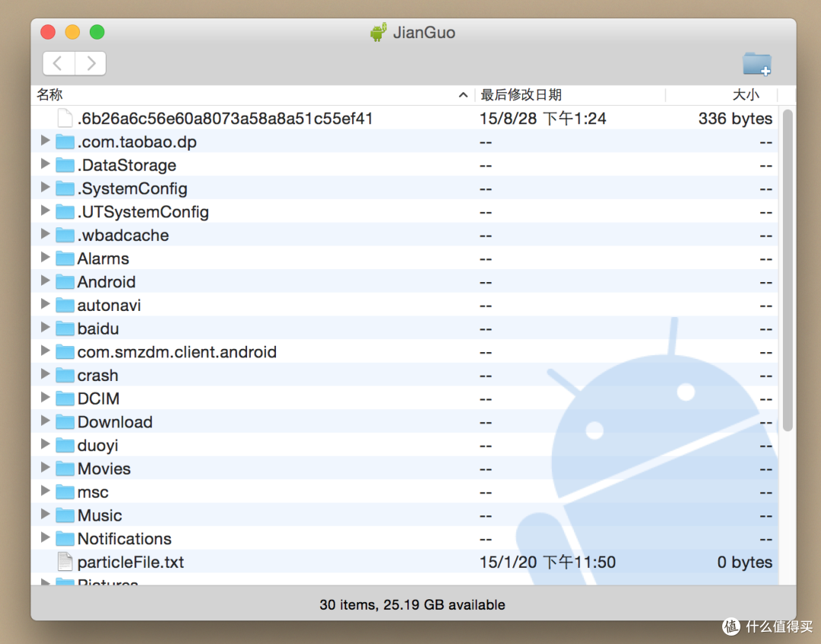Expand the baidu folder triangle
Screen dimensions: 821x644
46,327
